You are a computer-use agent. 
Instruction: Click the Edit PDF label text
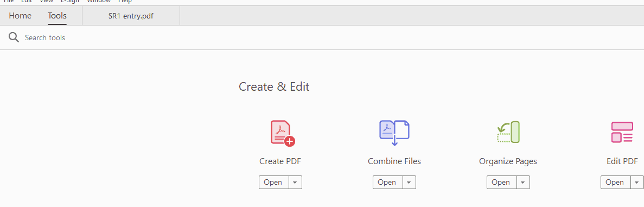pyautogui.click(x=622, y=161)
